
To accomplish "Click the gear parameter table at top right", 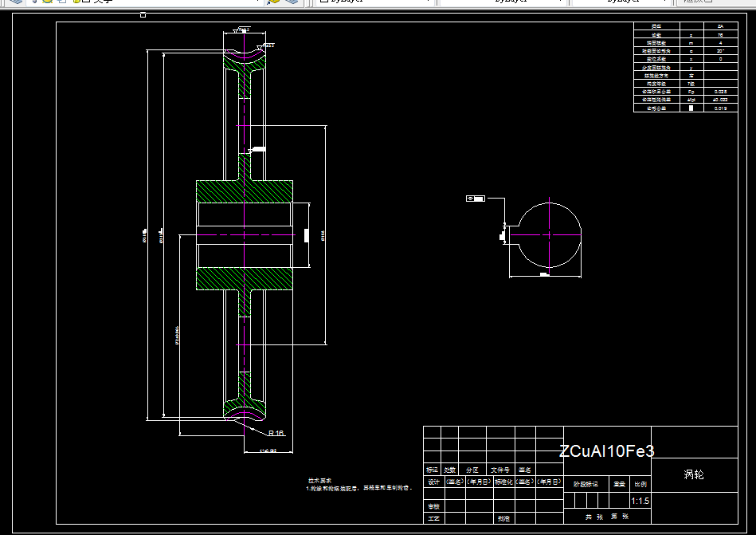I will pyautogui.click(x=686, y=67).
